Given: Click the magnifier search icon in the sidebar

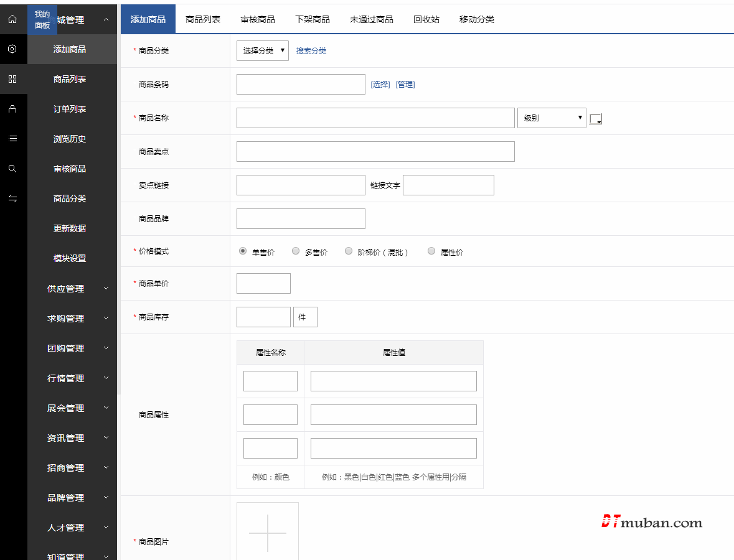Looking at the screenshot, I should tap(12, 169).
